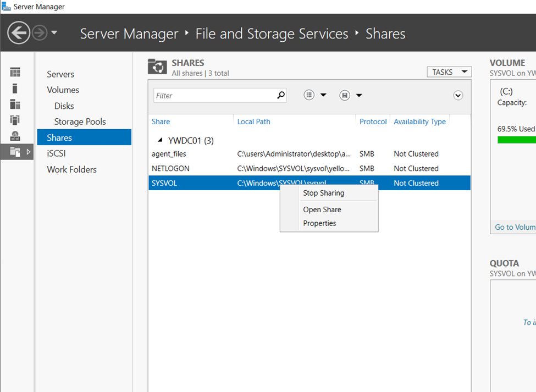The height and width of the screenshot is (392, 536).
Task: Click the VOLUME tile heading
Action: (507, 63)
